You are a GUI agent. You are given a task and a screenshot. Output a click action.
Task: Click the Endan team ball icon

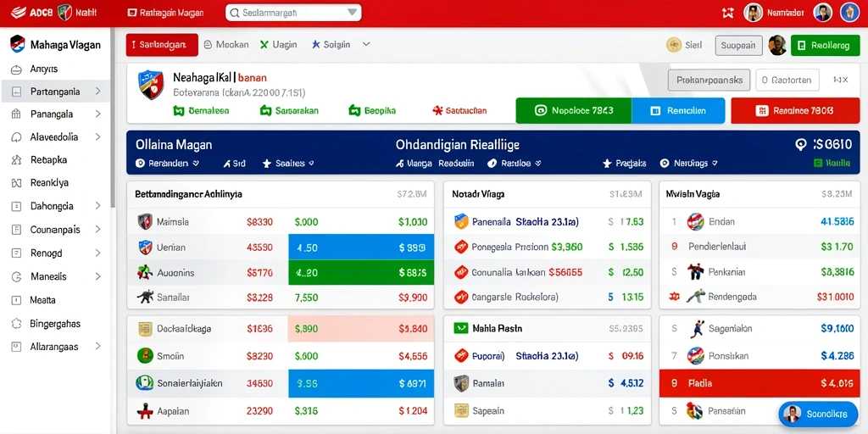click(x=695, y=222)
